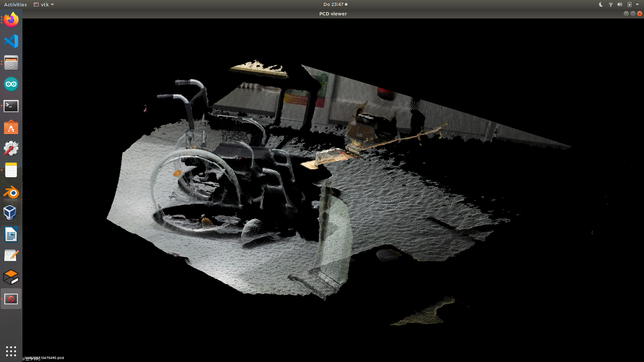Launch Firefox from the dock
Image resolution: width=644 pixels, height=362 pixels.
[11, 20]
